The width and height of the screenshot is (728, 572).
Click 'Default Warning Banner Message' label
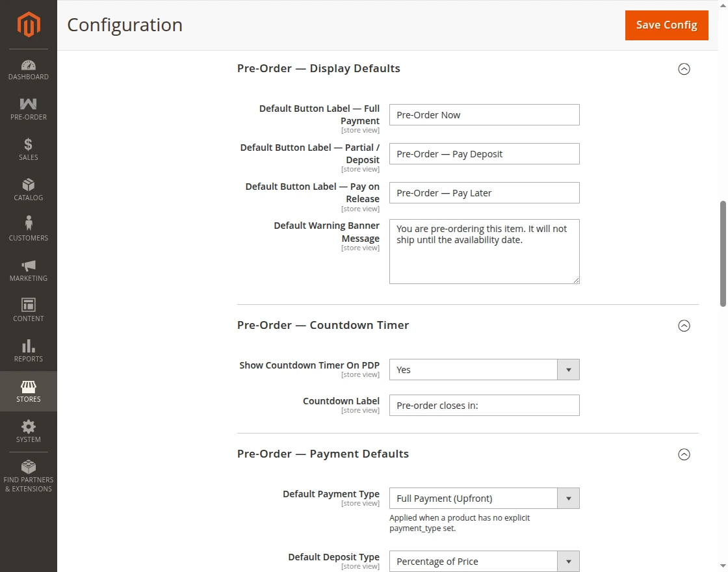[326, 231]
